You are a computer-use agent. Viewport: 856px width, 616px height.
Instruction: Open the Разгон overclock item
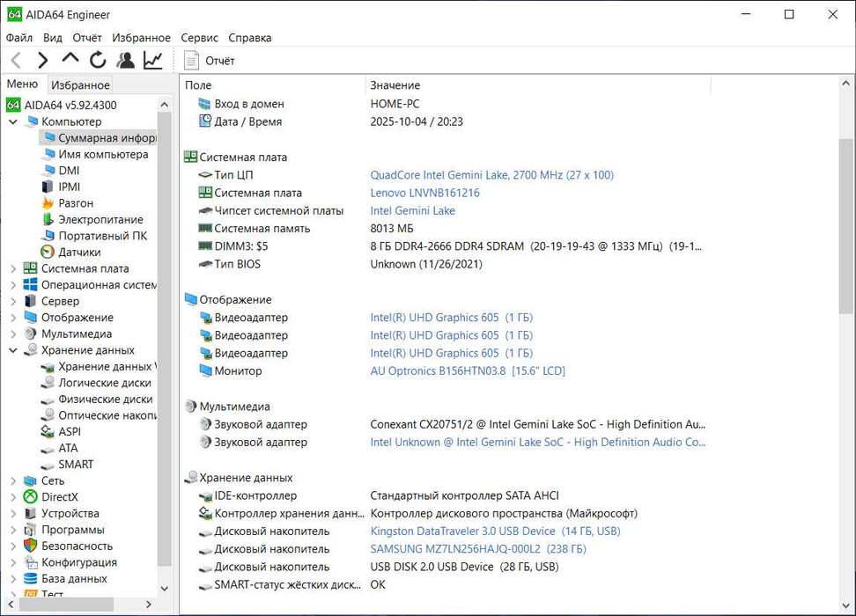(x=76, y=203)
